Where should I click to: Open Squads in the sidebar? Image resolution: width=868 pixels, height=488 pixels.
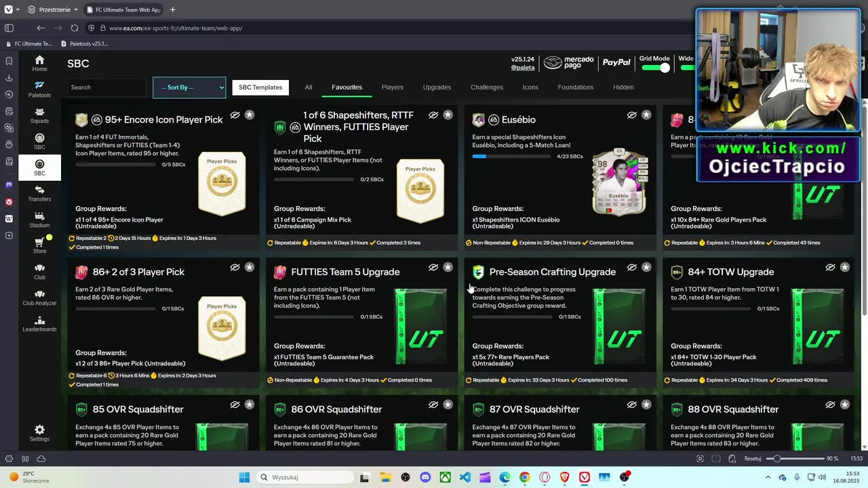pyautogui.click(x=39, y=116)
